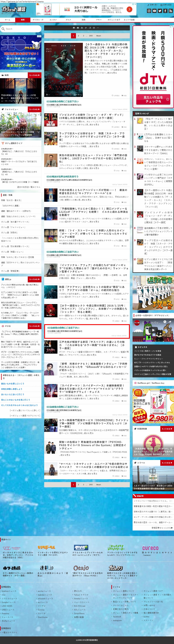Open the グルメ menu item

tap(68, 20)
